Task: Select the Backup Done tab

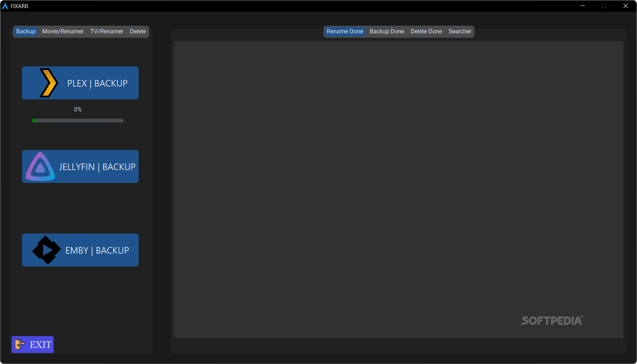Action: (387, 32)
